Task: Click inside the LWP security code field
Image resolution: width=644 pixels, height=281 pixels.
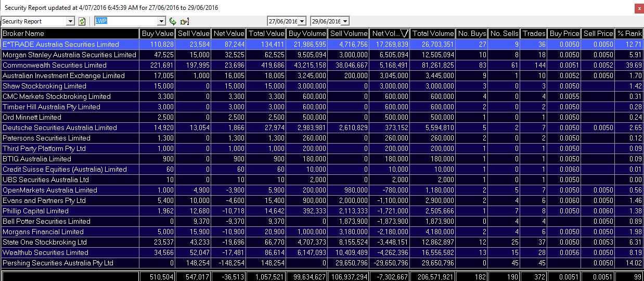Action: click(x=125, y=21)
